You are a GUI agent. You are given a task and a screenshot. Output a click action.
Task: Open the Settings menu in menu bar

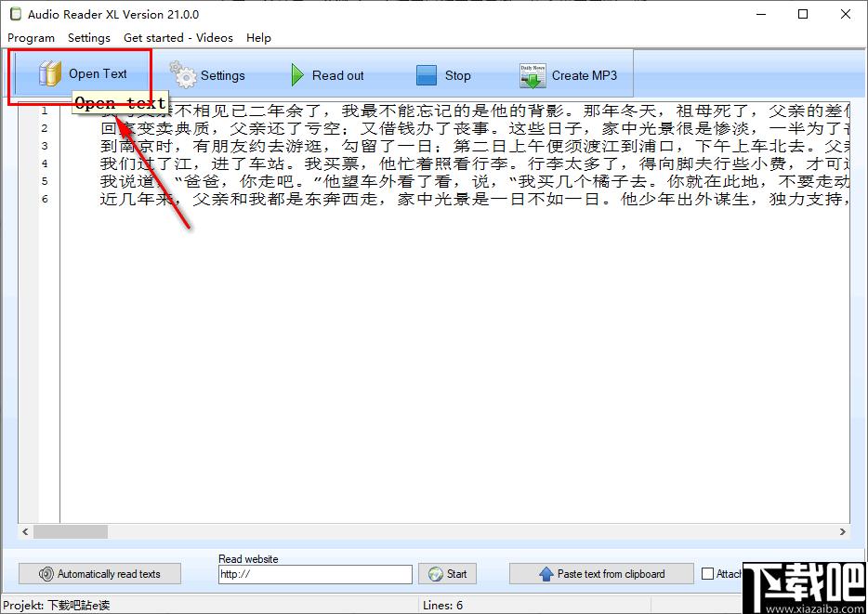(x=89, y=37)
